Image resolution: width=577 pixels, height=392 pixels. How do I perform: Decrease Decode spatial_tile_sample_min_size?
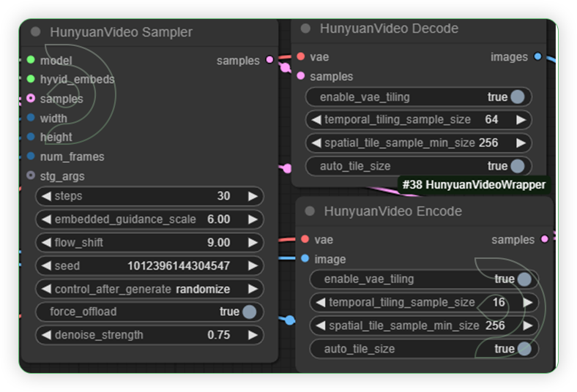tap(316, 143)
